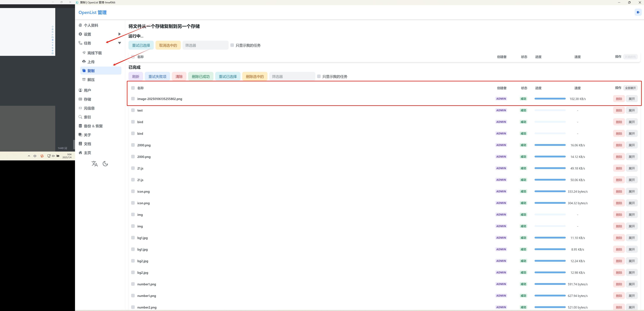
Task: Open the 存储 storage sidebar icon
Action: coord(80,99)
